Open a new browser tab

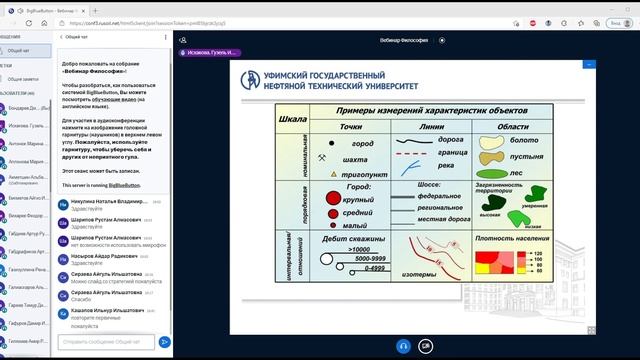click(95, 11)
